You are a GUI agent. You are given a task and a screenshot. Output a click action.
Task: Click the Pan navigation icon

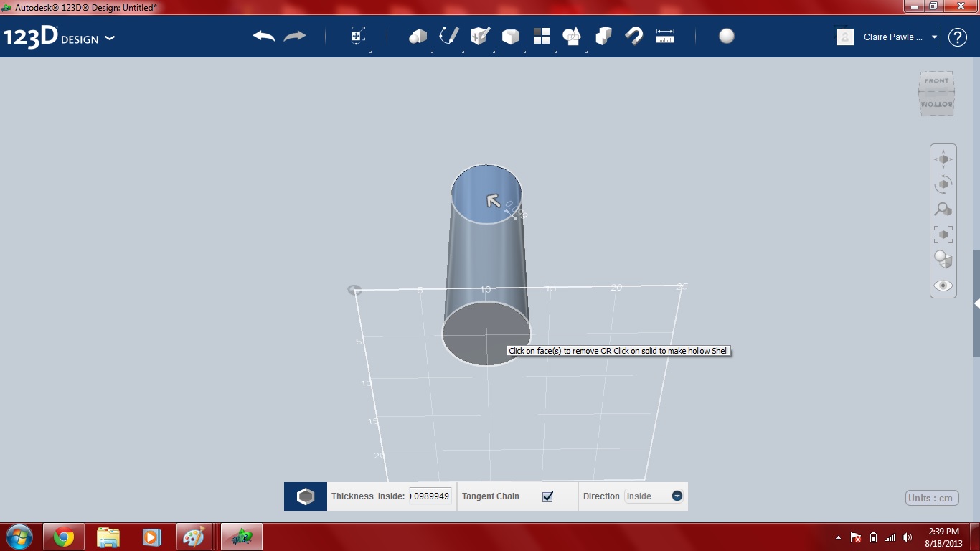943,159
